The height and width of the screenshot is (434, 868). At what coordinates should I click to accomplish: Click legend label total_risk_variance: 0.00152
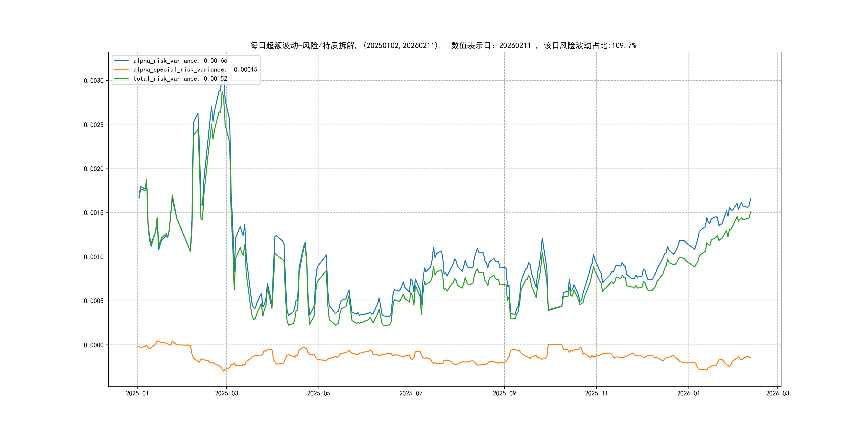coord(180,78)
